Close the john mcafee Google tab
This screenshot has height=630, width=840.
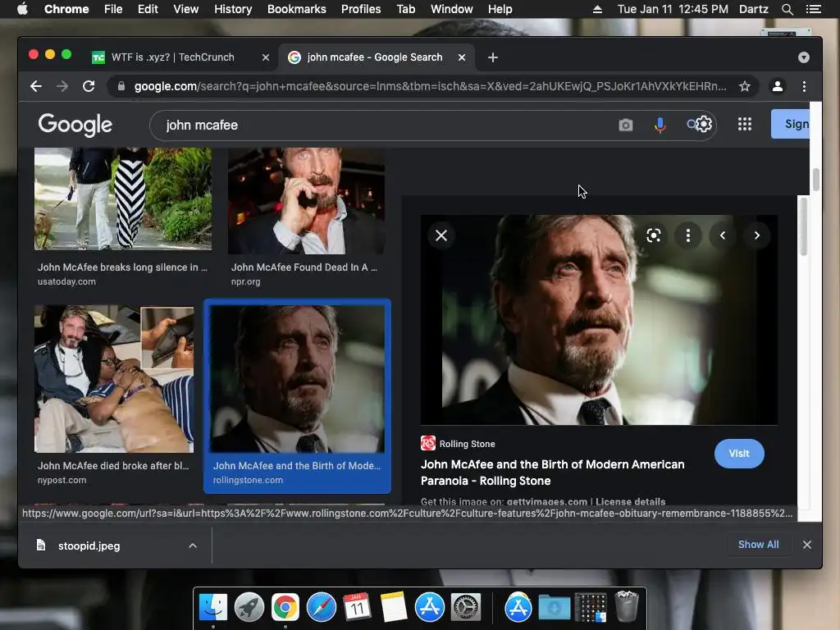tap(462, 57)
